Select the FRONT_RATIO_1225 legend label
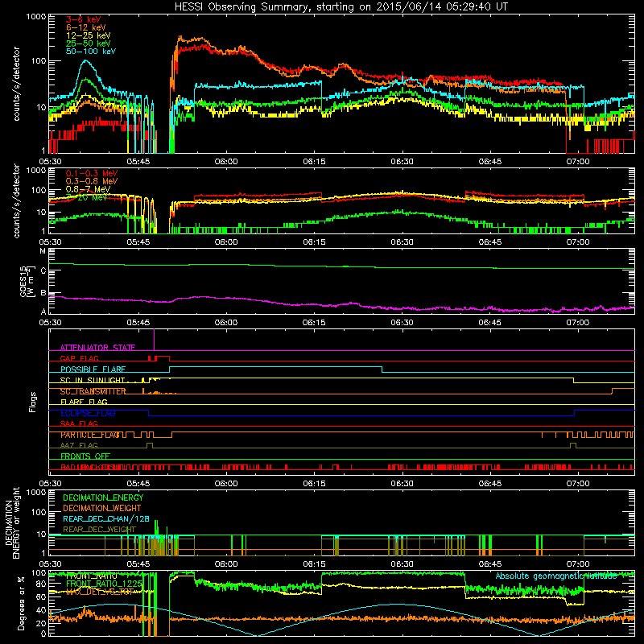The width and height of the screenshot is (644, 644). (x=104, y=584)
